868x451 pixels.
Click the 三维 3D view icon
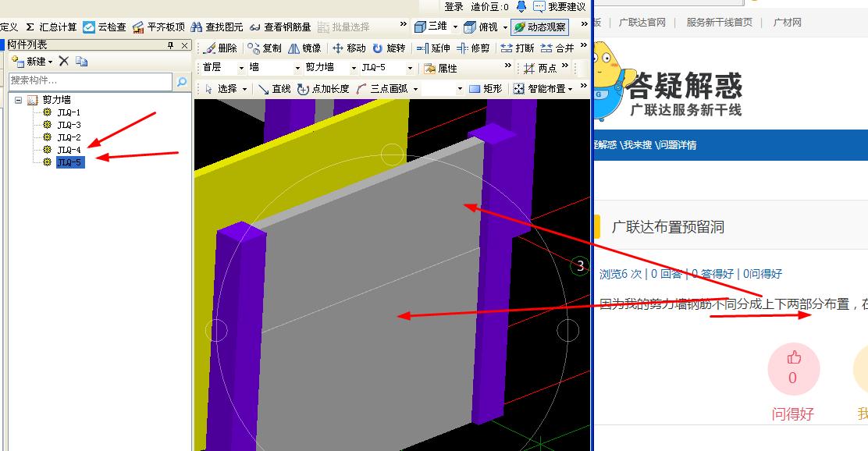420,26
